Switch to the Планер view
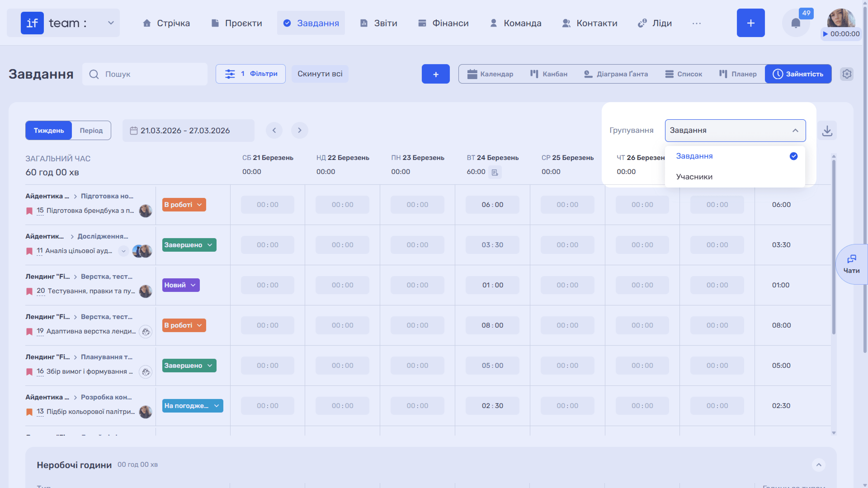This screenshot has height=488, width=868. pyautogui.click(x=738, y=74)
